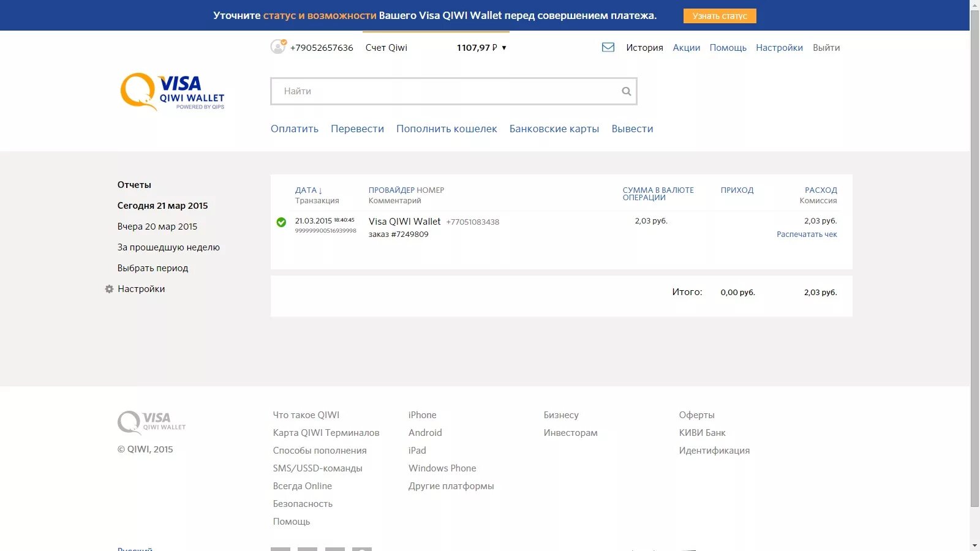Click the Итого total expense 2,03 руб.
This screenshot has height=551, width=980.
[x=820, y=293]
